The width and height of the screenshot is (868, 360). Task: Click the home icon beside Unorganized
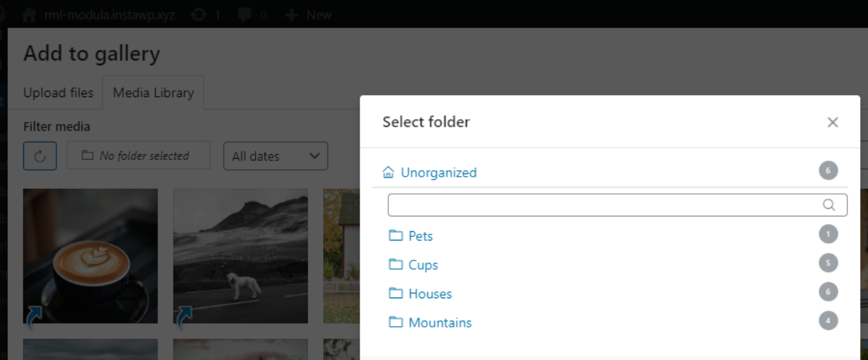click(389, 173)
